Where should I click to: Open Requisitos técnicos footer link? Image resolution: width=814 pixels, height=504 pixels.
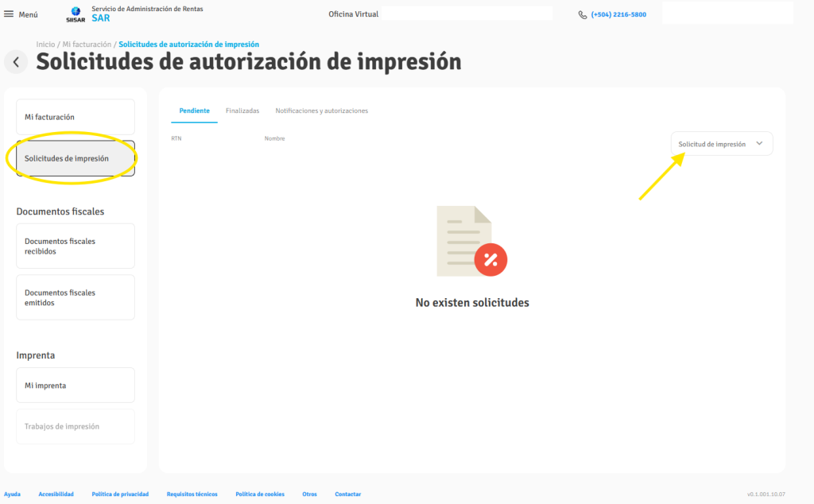click(x=192, y=494)
